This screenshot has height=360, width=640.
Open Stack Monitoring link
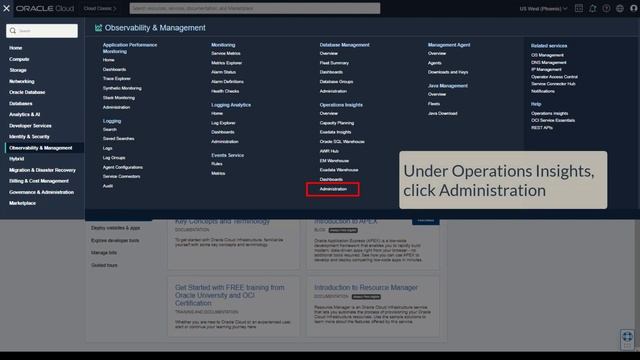tap(119, 98)
